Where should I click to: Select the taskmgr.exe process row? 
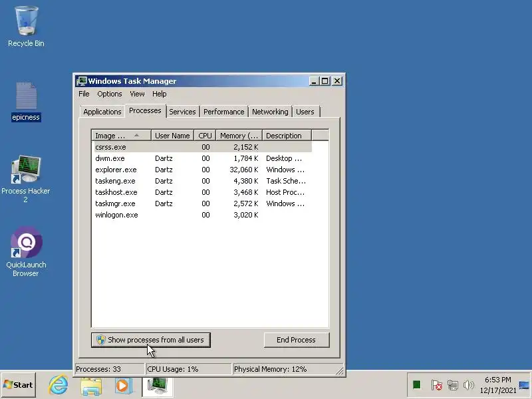(203, 203)
